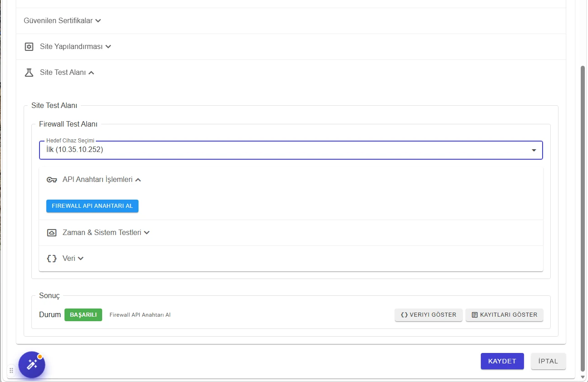Click the curly braces icon beside Veri

pyautogui.click(x=52, y=259)
